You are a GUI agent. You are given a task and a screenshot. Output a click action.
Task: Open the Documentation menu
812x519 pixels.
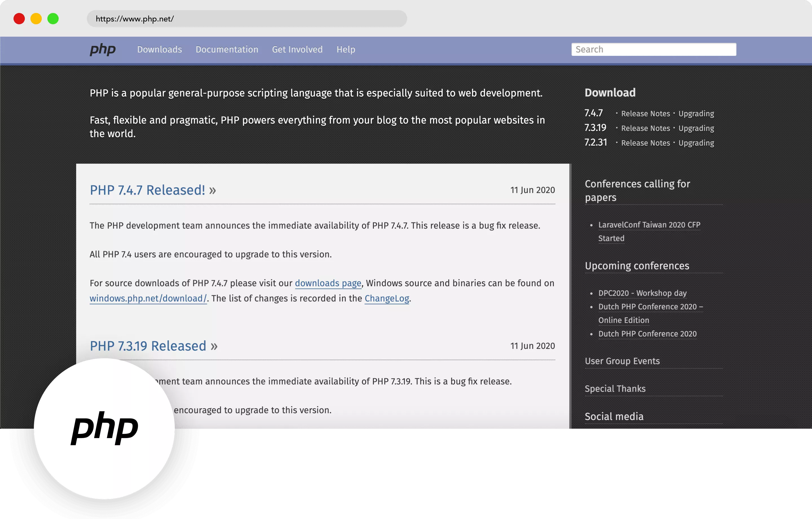(x=227, y=49)
